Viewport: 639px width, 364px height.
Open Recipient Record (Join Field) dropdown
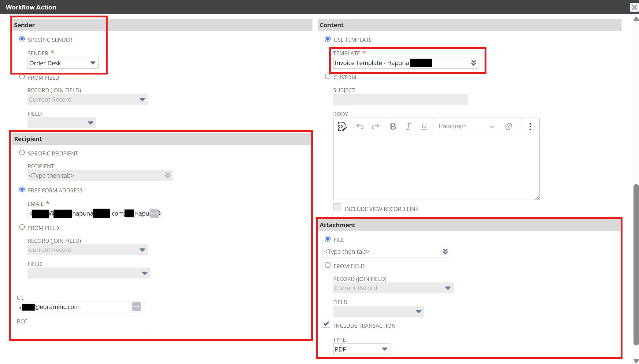[88, 250]
